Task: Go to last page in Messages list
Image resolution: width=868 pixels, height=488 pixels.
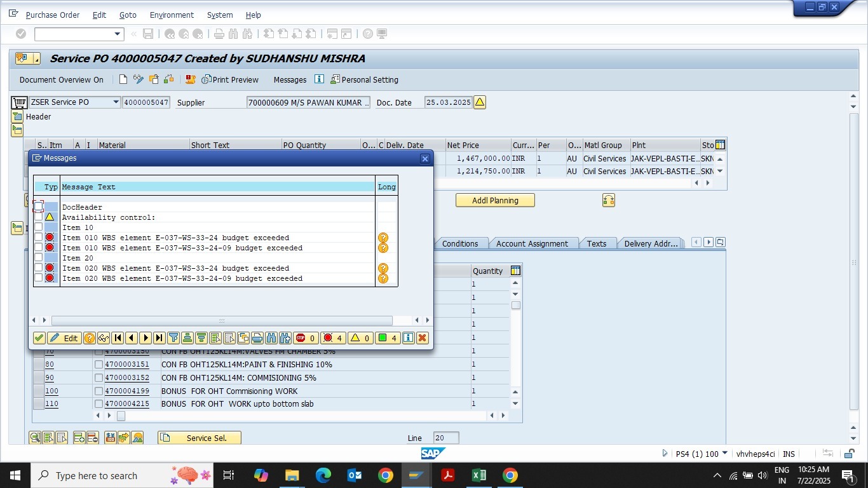Action: point(159,338)
